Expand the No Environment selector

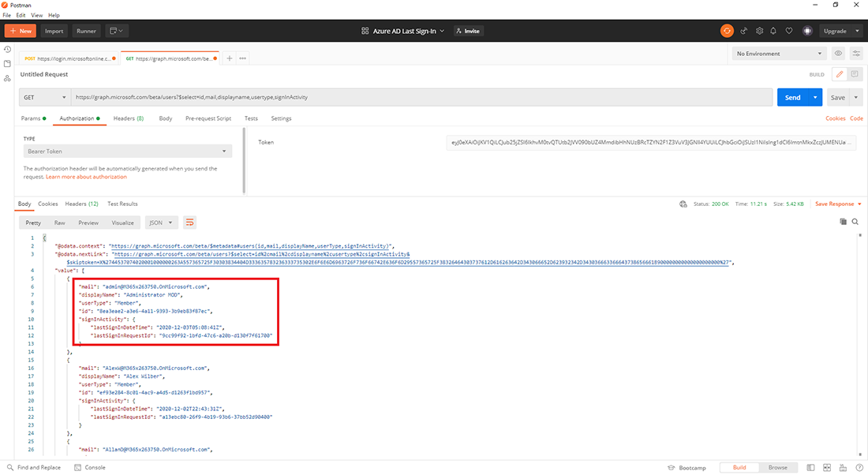779,54
